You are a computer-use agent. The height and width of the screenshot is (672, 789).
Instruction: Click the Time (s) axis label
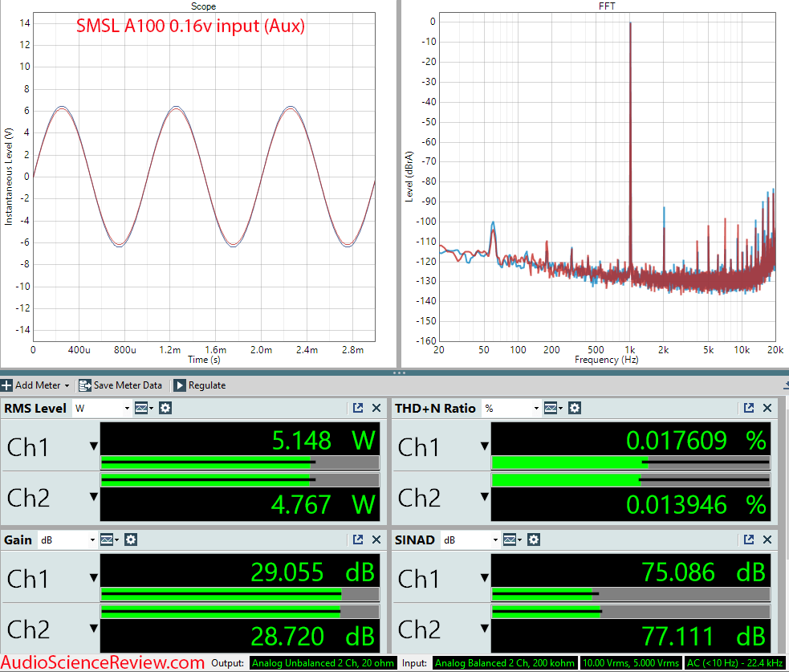point(204,360)
